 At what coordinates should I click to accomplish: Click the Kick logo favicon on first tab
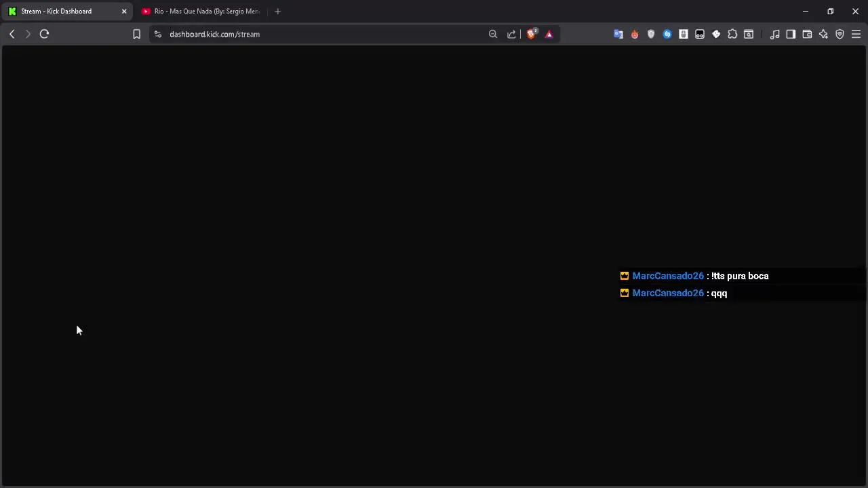(x=12, y=12)
